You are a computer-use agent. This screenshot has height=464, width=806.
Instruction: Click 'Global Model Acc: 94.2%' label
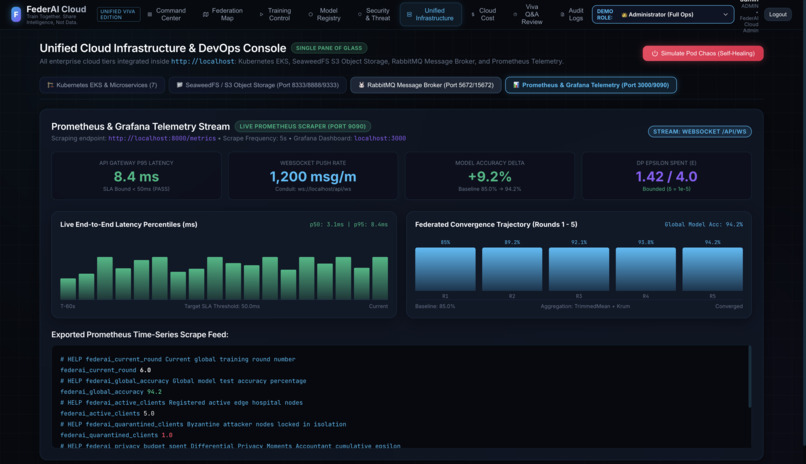[x=703, y=225]
